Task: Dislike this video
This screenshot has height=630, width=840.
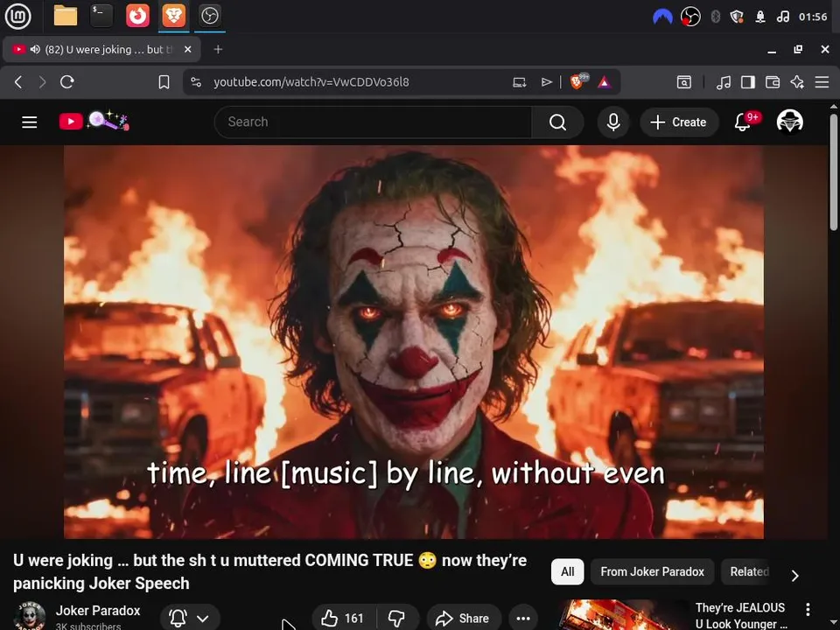Action: tap(397, 619)
